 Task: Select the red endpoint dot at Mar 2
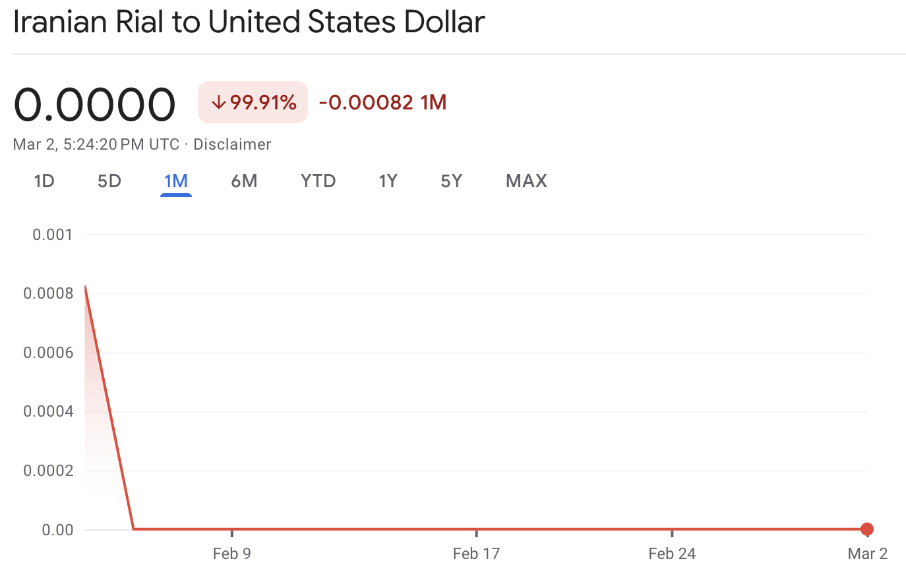coord(867,529)
